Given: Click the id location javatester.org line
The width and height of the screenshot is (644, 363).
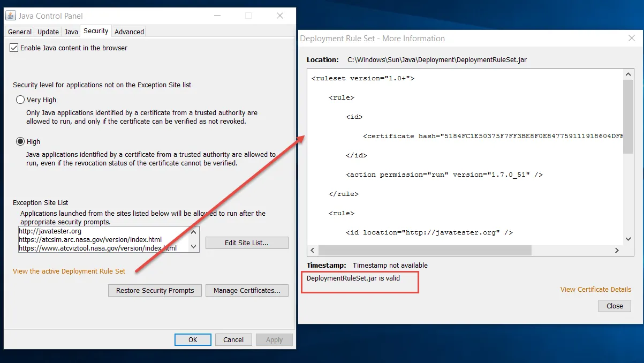Looking at the screenshot, I should pyautogui.click(x=429, y=232).
